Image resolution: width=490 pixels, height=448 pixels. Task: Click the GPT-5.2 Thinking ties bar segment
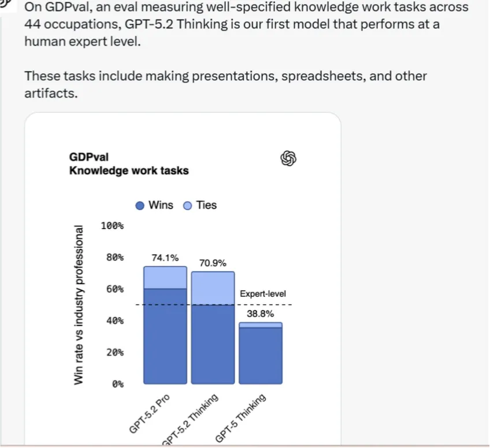click(213, 288)
